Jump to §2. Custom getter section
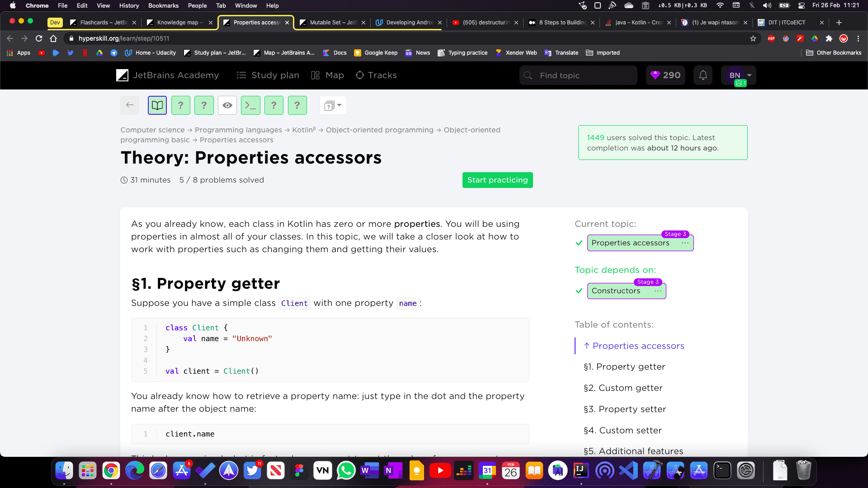Image resolution: width=868 pixels, height=488 pixels. tap(623, 388)
